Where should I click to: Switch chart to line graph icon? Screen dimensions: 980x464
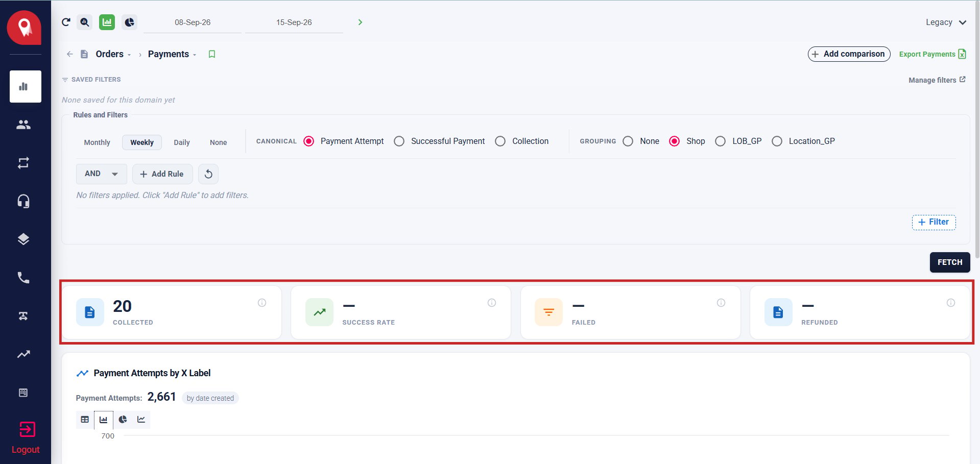point(141,420)
